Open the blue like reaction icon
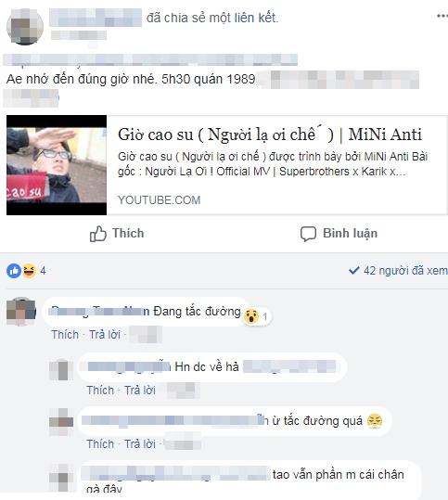448x500 pixels. (14, 271)
